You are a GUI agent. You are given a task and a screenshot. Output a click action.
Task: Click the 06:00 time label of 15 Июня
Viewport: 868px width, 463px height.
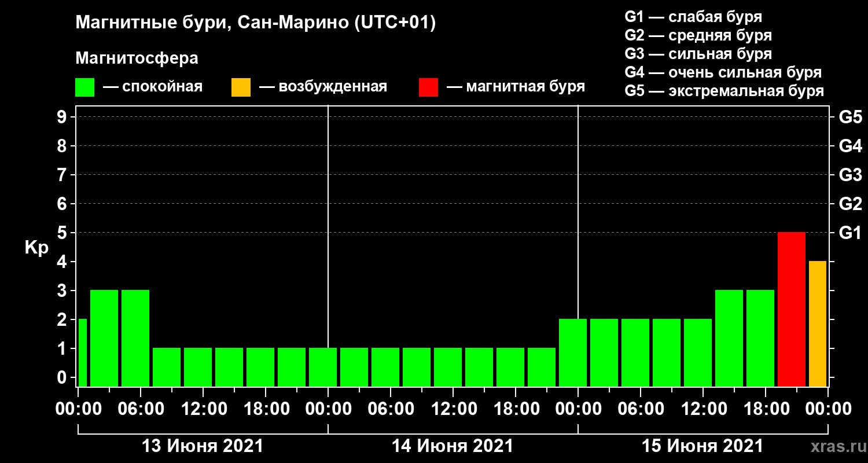[x=641, y=409]
